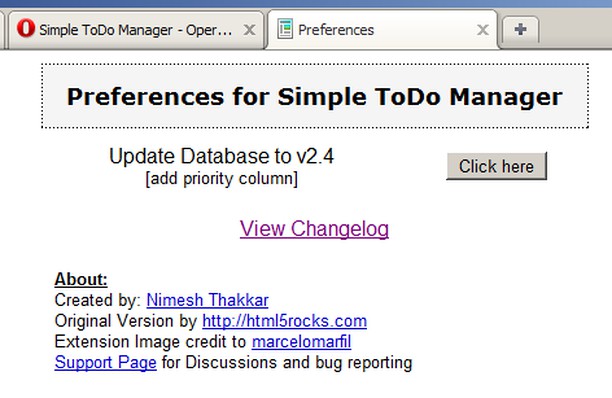Visit the http://html5rocks.com link

pyautogui.click(x=284, y=321)
